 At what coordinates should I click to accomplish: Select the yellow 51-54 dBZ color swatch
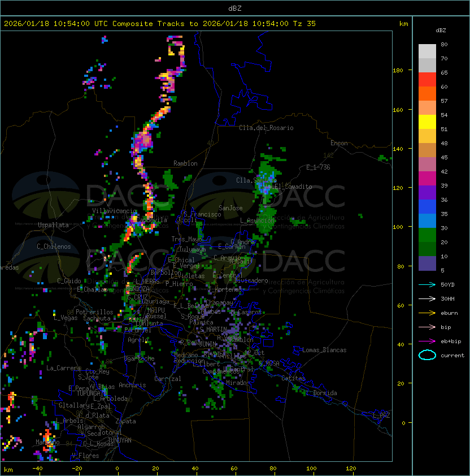click(x=427, y=122)
